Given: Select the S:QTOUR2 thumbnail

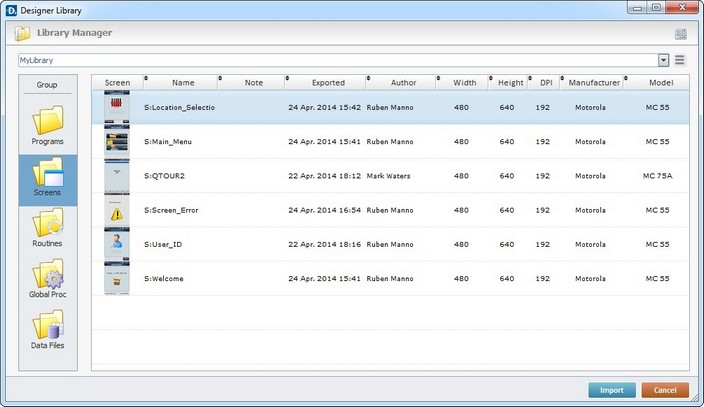Looking at the screenshot, I should [117, 176].
